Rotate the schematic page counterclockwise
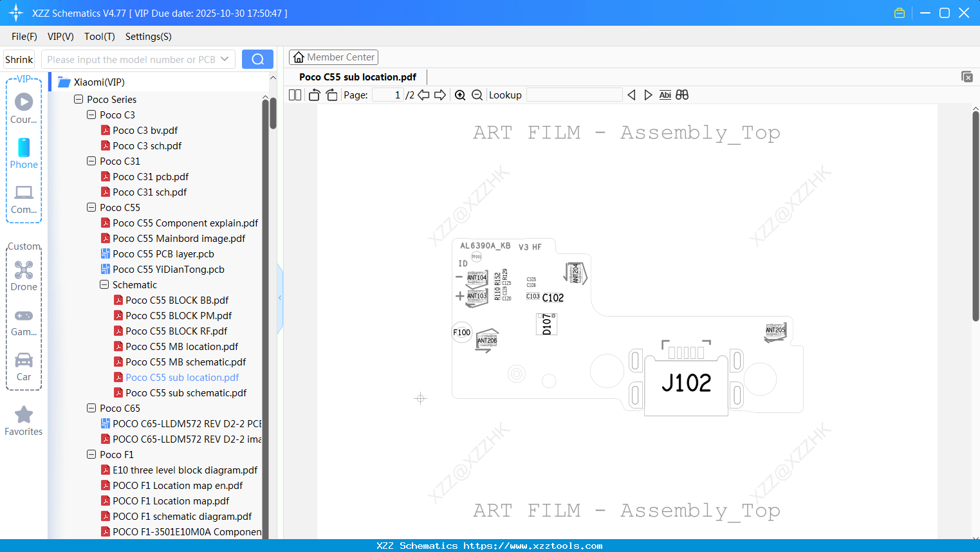 313,95
